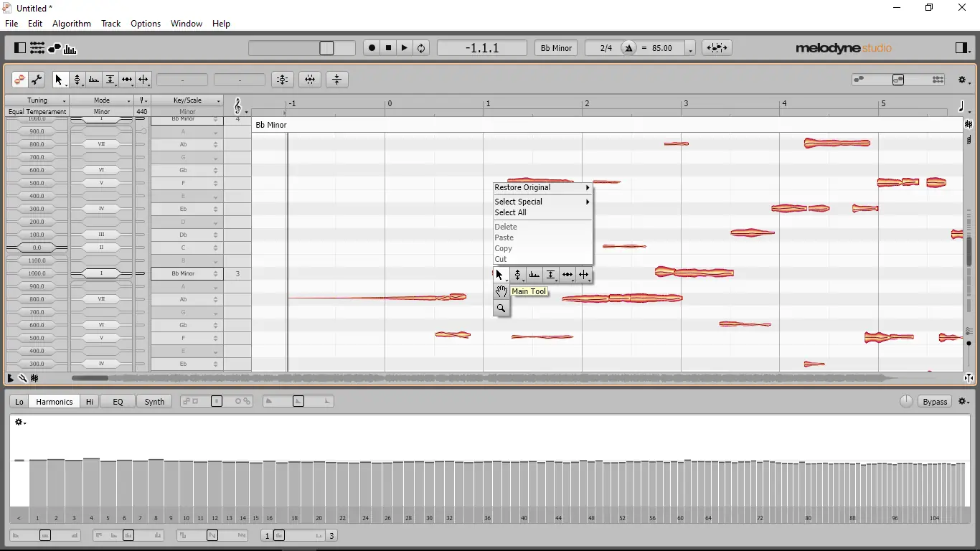Click the 2/4 time signature field
Image resolution: width=980 pixels, height=551 pixels.
click(x=606, y=48)
